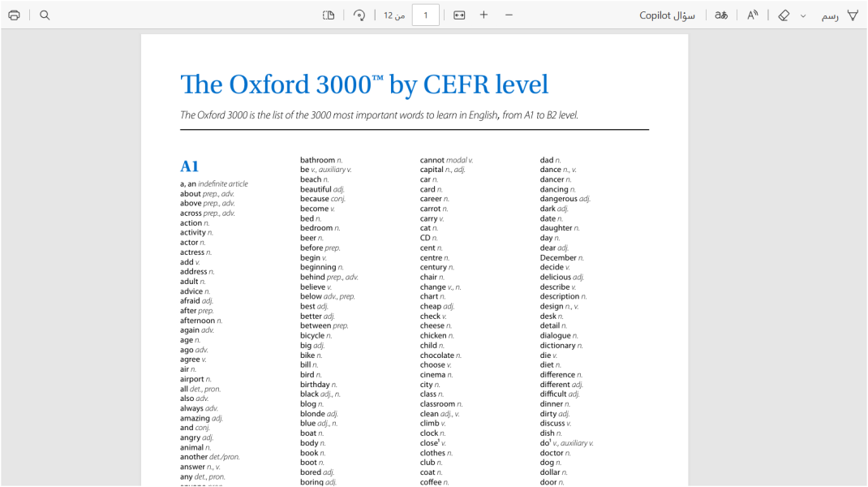Click the word 'afternoon' in the list
This screenshot has width=868, height=487.
tap(197, 321)
